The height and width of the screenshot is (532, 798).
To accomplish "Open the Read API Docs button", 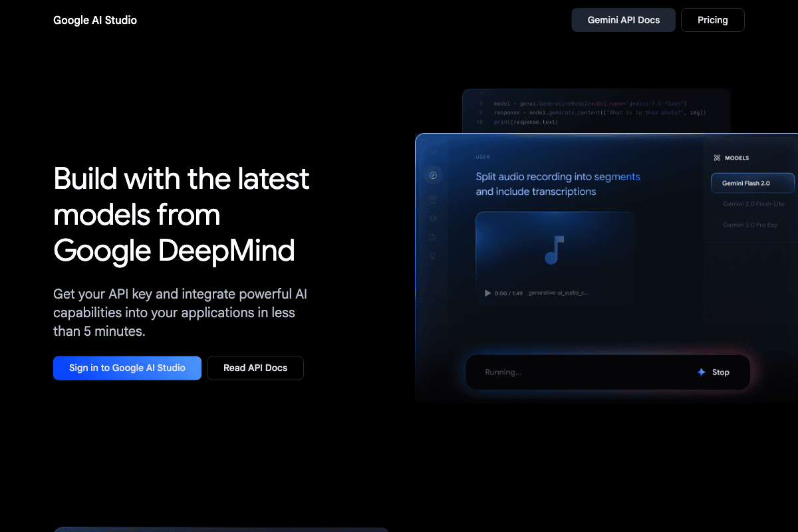I will (x=255, y=368).
